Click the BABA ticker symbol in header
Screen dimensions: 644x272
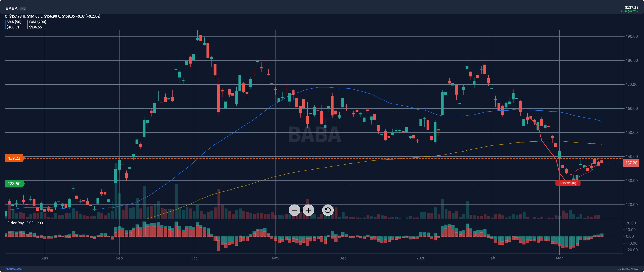coord(11,8)
